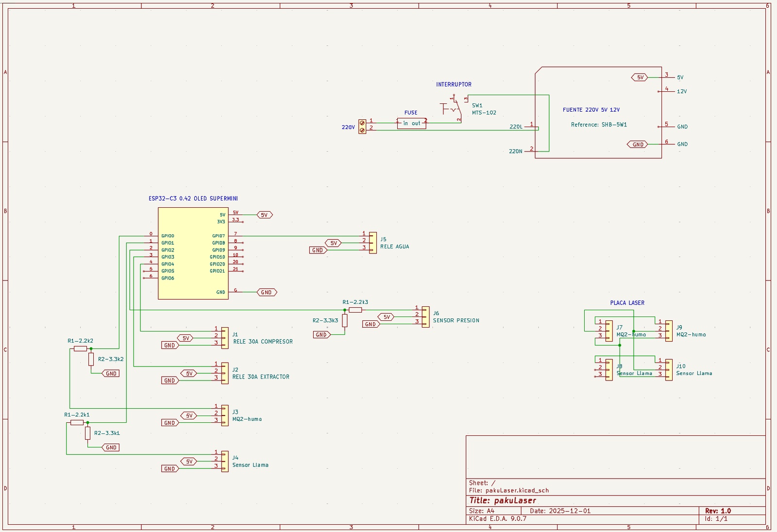
Task: Select the GPIO21 pin label on the ESP32
Action: [218, 271]
